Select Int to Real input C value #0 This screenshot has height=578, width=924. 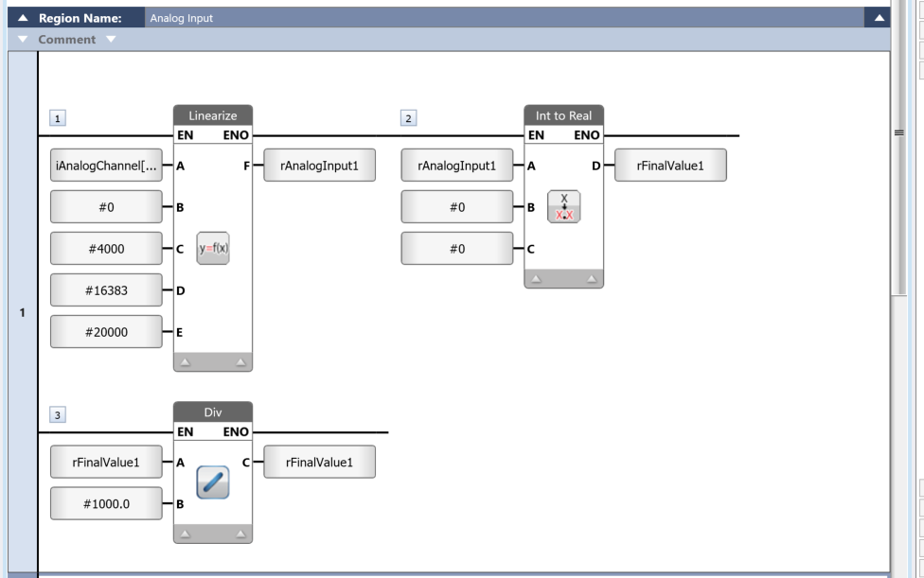click(457, 249)
